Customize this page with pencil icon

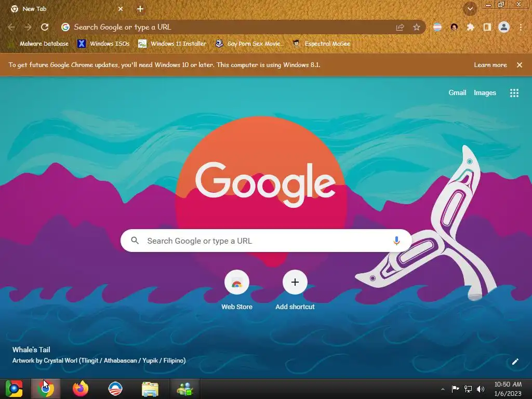coord(515,362)
